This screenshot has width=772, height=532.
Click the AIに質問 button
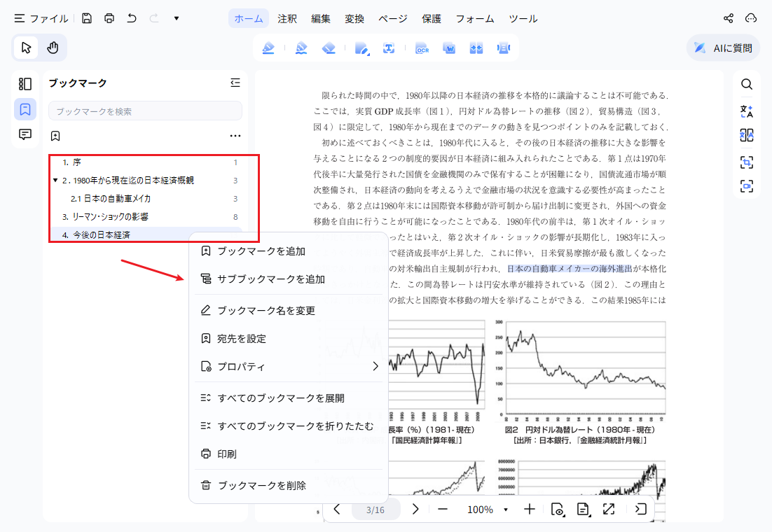723,48
